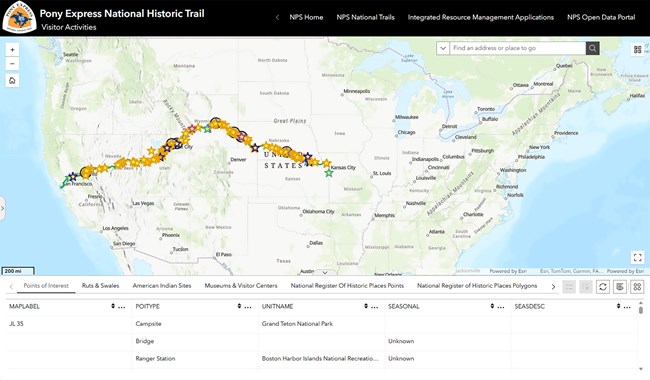
Task: Open Integrated Resource Management Applications link
Action: 480,17
